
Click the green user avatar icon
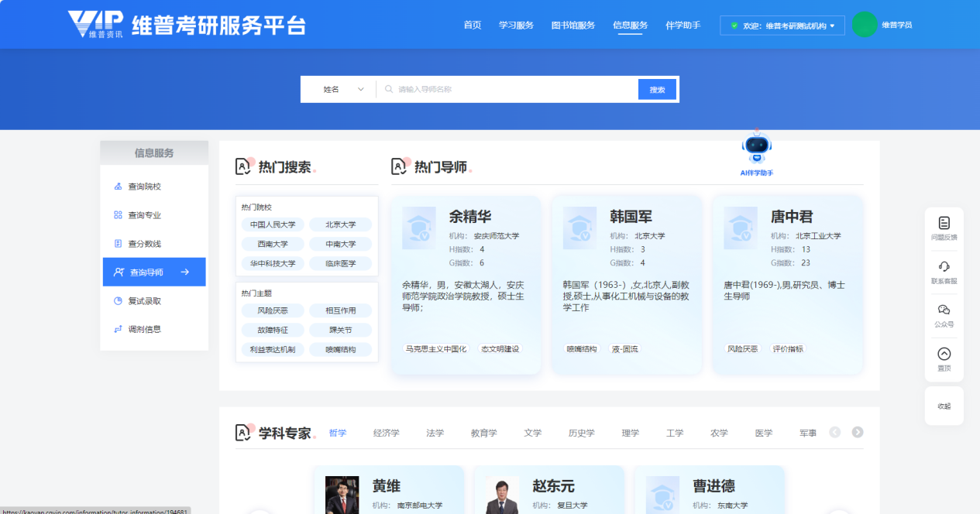pos(864,25)
